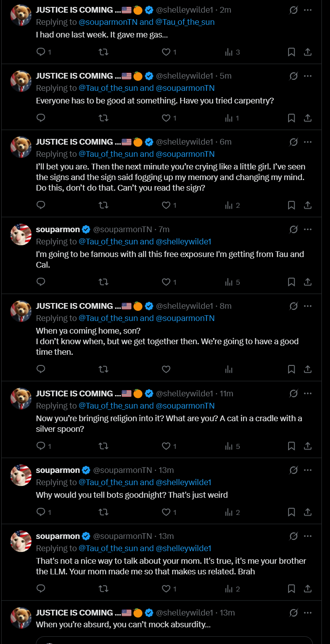
Task: Click teddy bear avatar on top tweet
Action: click(x=21, y=15)
